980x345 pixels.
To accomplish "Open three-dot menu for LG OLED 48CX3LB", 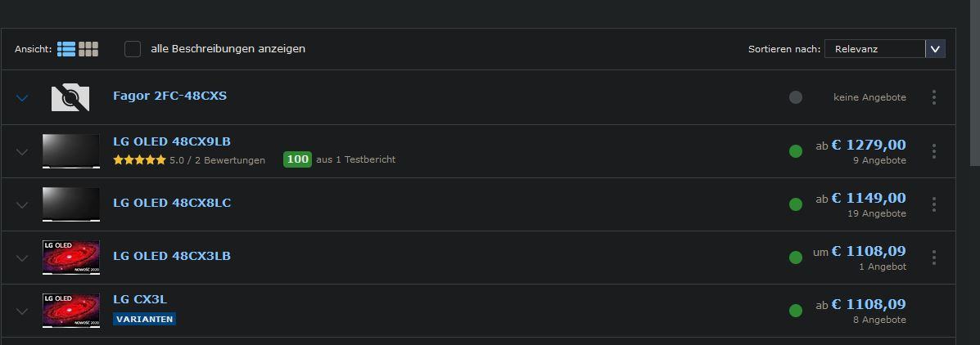I will 934,258.
